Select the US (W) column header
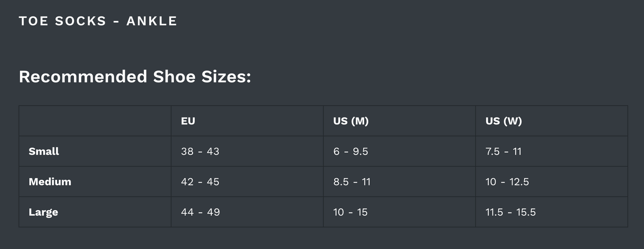The width and height of the screenshot is (644, 249). [504, 121]
